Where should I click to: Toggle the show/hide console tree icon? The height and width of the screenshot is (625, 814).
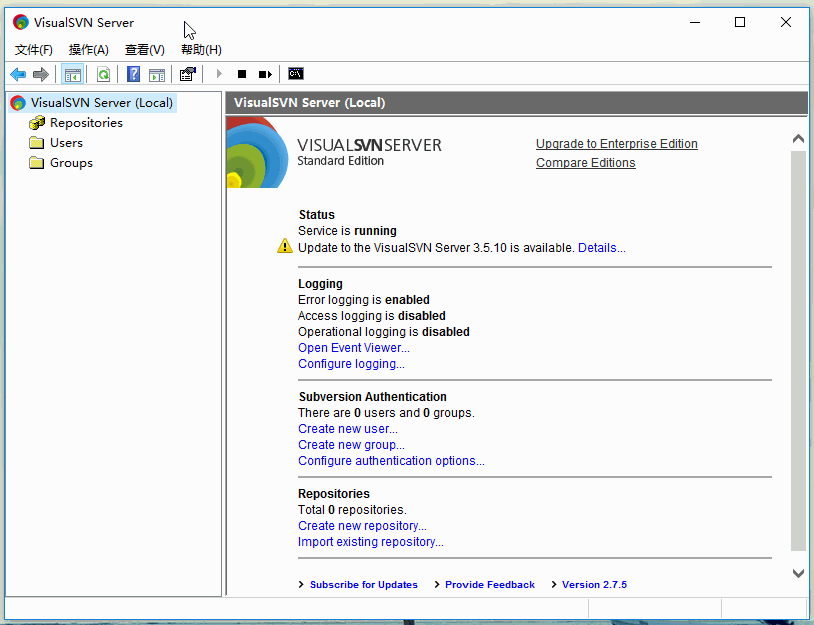[73, 74]
